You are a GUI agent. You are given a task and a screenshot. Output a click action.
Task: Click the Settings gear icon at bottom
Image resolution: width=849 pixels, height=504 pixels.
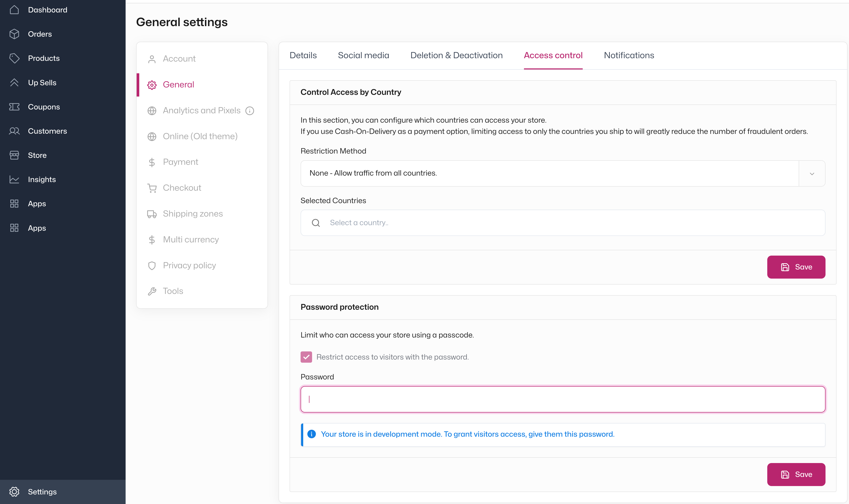click(x=14, y=492)
